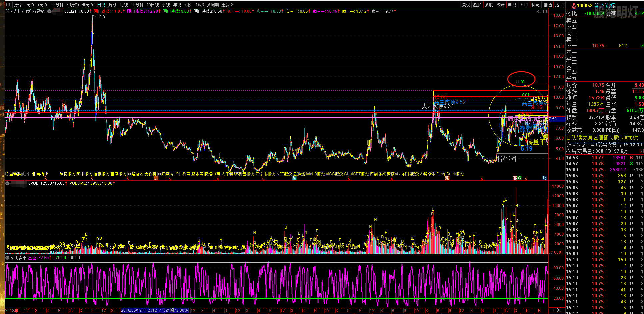Viewport: 644px width, 314px height.
Task: Open the 买阴卖阳 indicator dropdown arrow
Action: point(7,258)
